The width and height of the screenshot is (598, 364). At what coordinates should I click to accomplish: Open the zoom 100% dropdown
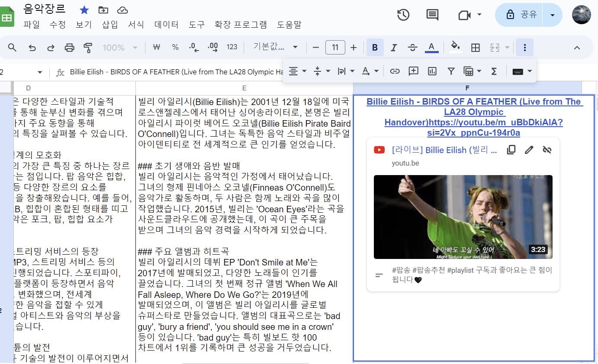coord(120,48)
